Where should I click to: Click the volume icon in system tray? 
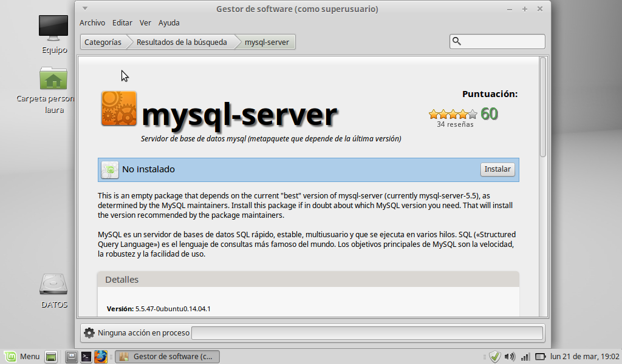click(x=510, y=357)
